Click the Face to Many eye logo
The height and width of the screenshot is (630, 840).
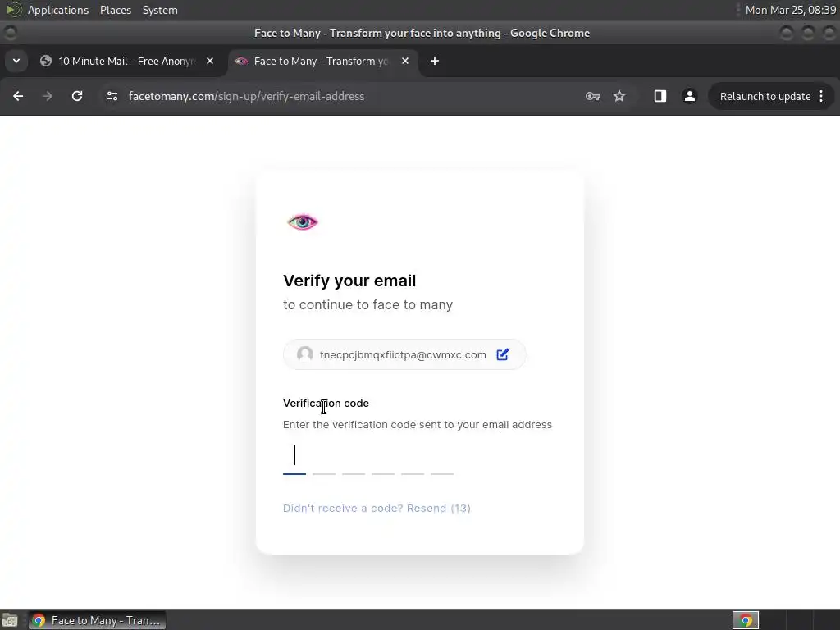point(303,221)
